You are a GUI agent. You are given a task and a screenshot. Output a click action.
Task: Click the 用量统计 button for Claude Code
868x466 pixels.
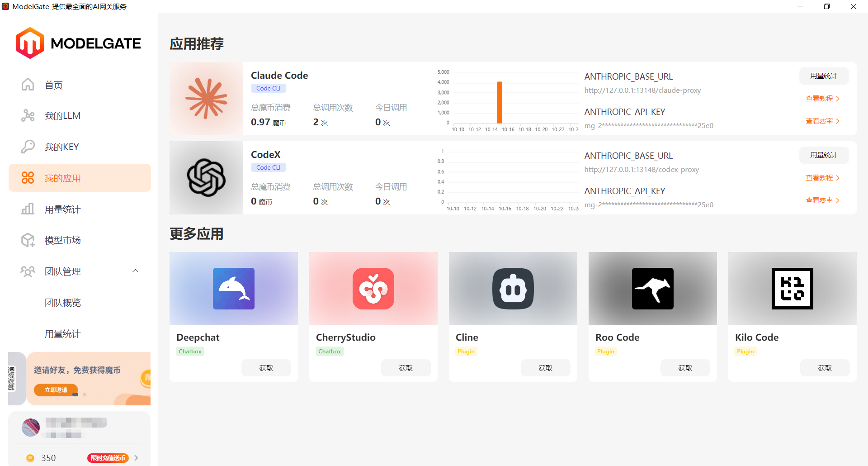pyautogui.click(x=824, y=76)
